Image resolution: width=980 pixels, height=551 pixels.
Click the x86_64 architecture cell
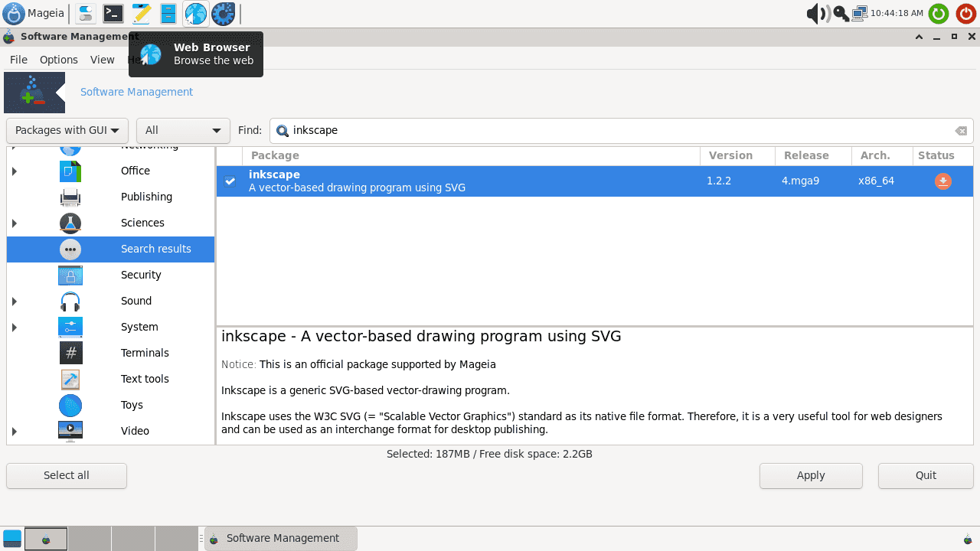[876, 181]
